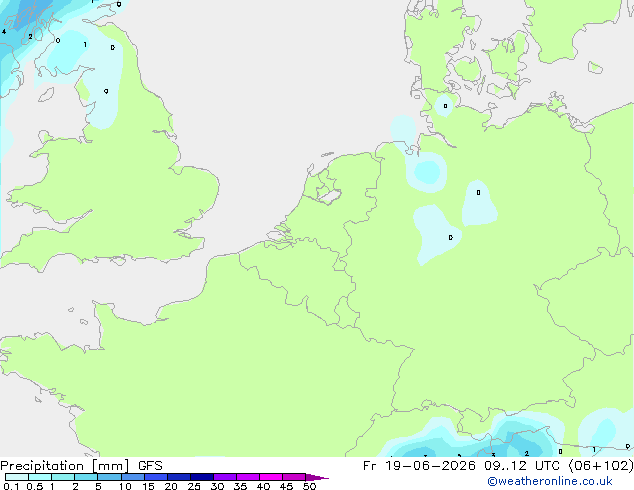This screenshot has width=634, height=490.
Task: Pick the 15–20 mm blue legend swatch
Action: click(x=156, y=477)
